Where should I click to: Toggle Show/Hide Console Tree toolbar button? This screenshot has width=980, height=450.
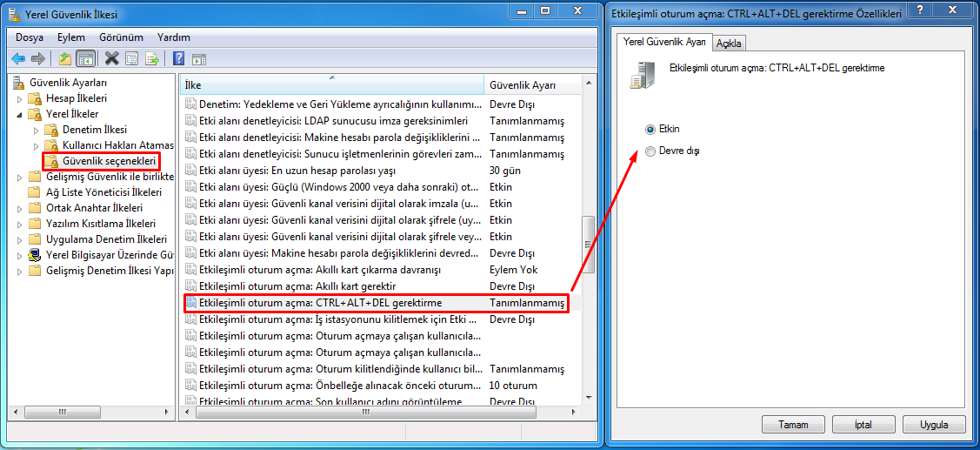[x=85, y=58]
